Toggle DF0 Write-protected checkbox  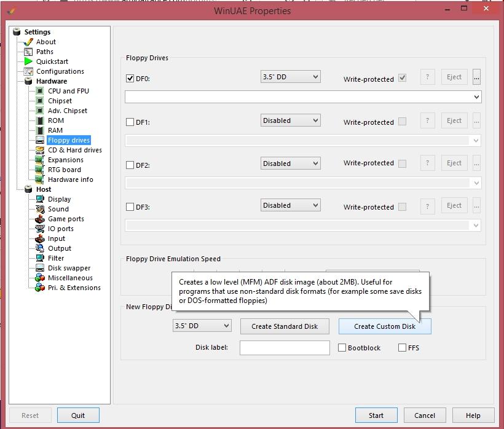click(402, 78)
